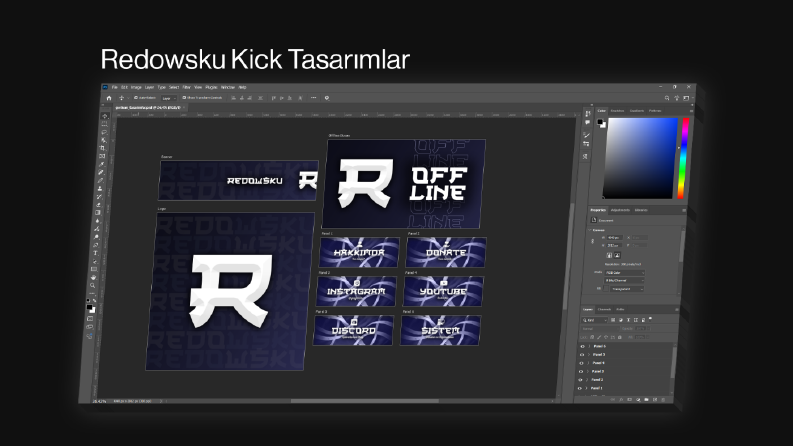Select the Horizontal Type tool
793x446 pixels.
pos(96,253)
